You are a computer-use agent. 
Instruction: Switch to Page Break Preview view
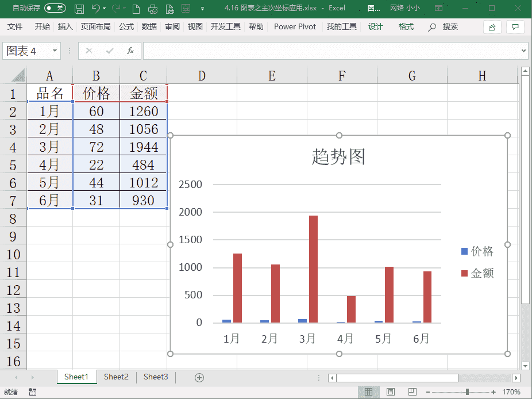(x=411, y=392)
